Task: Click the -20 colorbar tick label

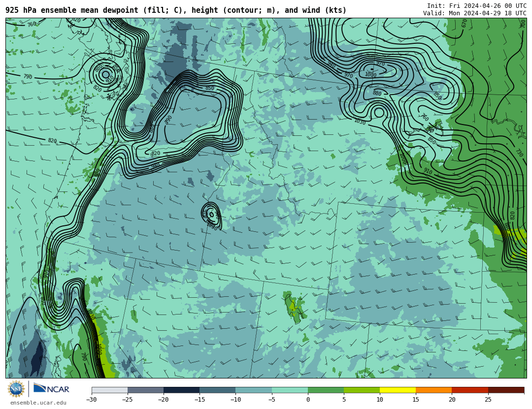Action: (x=163, y=400)
